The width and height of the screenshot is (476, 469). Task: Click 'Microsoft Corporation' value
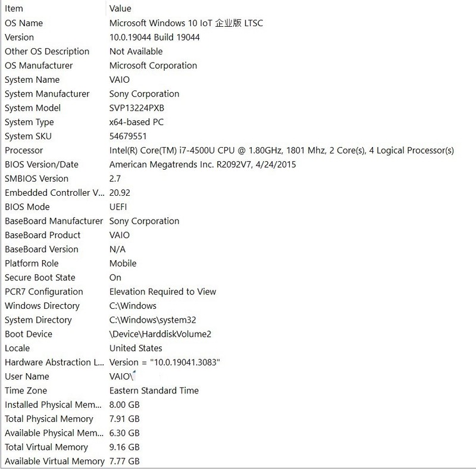pos(153,65)
